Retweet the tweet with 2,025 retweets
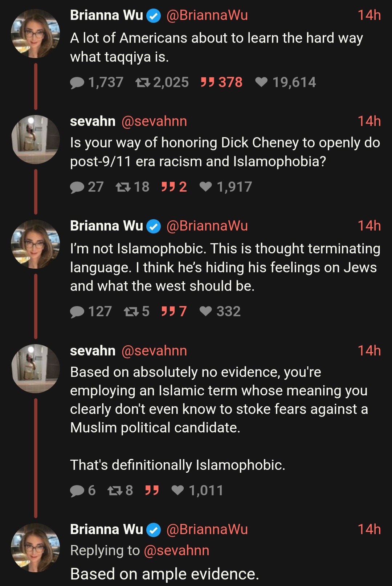392x586 pixels. click(143, 83)
